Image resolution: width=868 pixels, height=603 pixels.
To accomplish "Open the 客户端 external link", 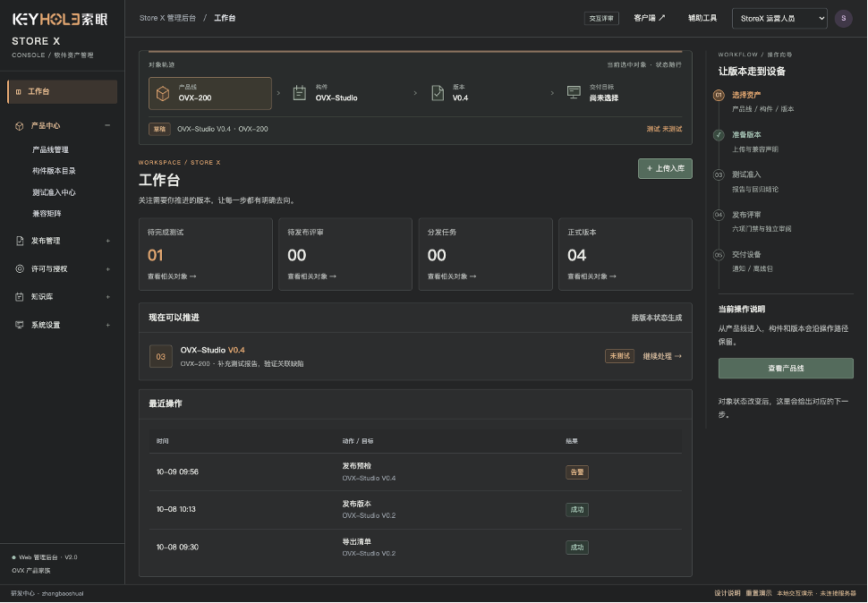I will 650,18.
